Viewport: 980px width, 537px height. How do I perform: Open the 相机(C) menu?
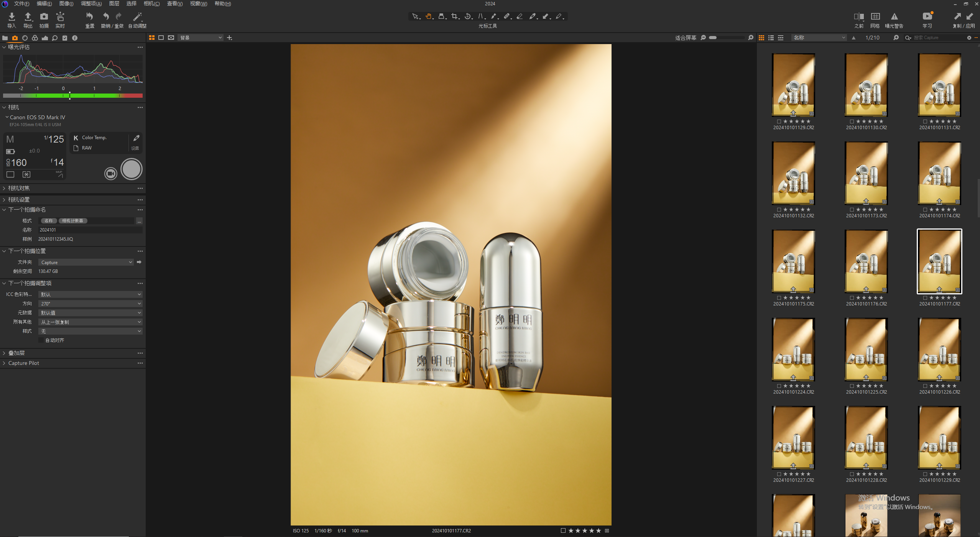coord(151,3)
